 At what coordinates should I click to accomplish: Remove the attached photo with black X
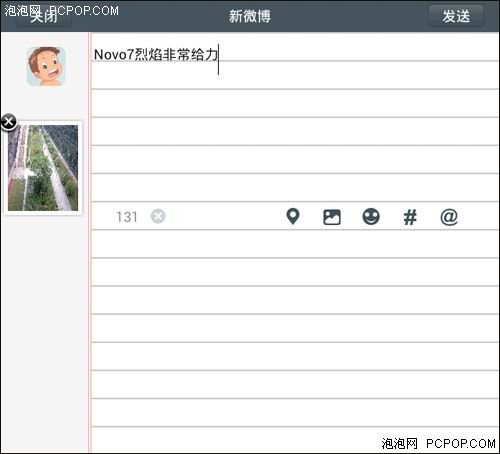9,122
